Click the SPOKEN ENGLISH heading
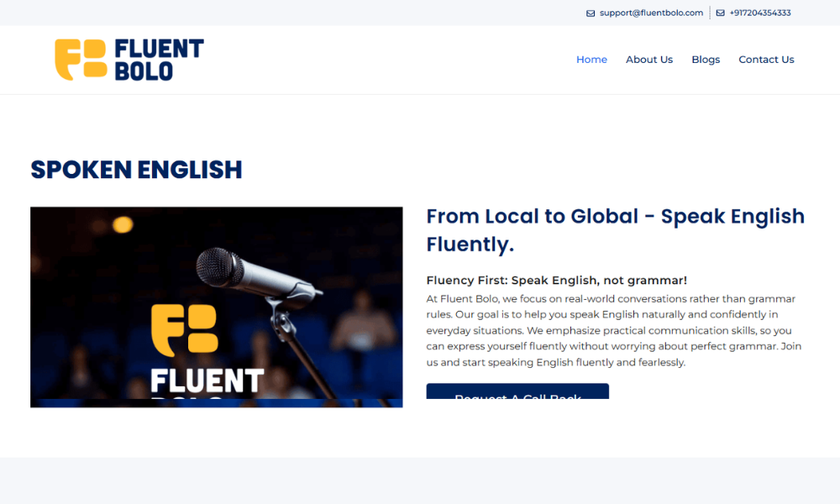This screenshot has height=504, width=840. pos(136,170)
